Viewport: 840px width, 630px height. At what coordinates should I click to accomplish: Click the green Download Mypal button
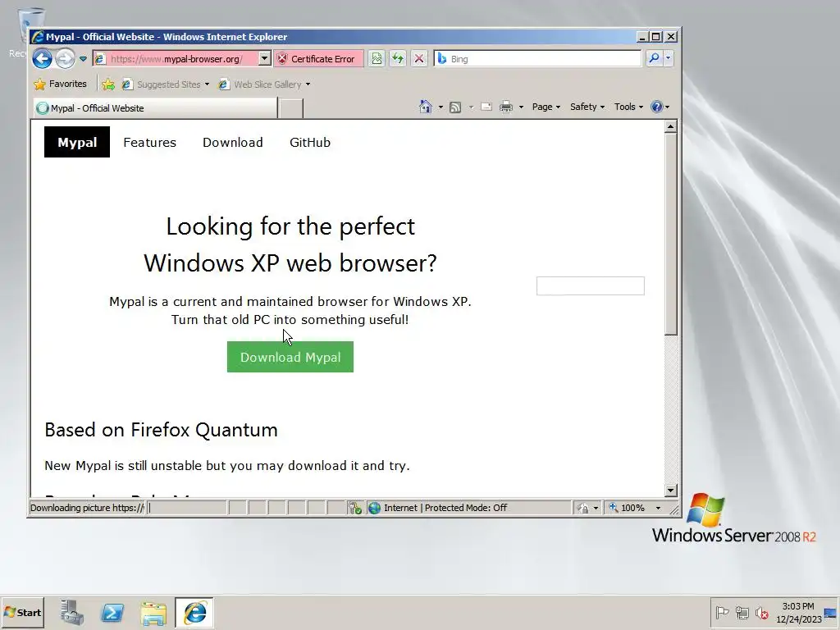coord(290,357)
